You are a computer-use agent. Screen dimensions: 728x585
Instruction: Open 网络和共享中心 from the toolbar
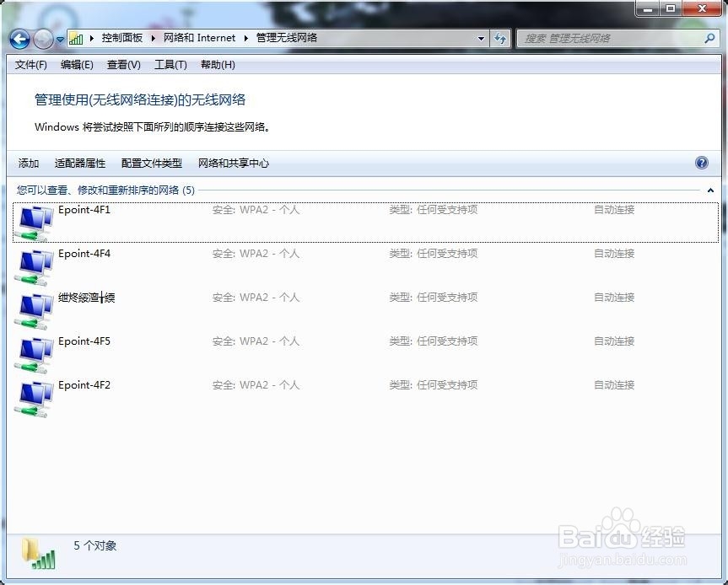(233, 163)
